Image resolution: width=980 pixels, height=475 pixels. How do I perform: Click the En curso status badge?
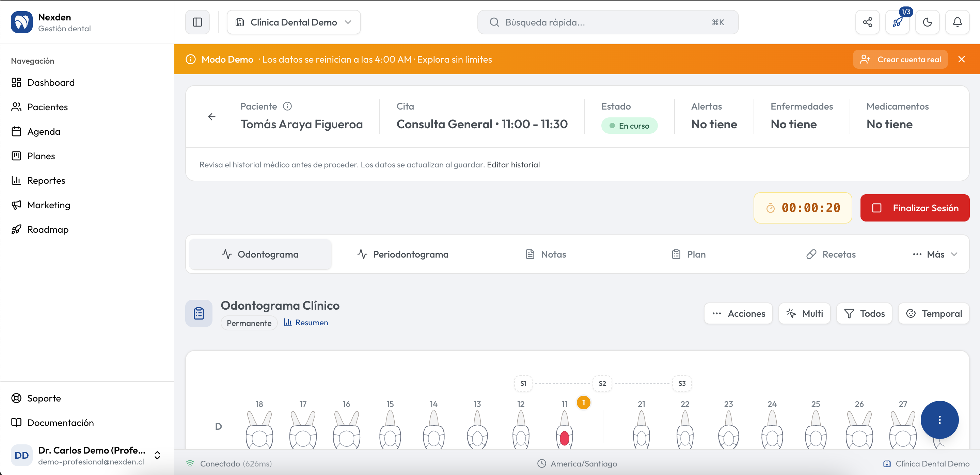(629, 126)
